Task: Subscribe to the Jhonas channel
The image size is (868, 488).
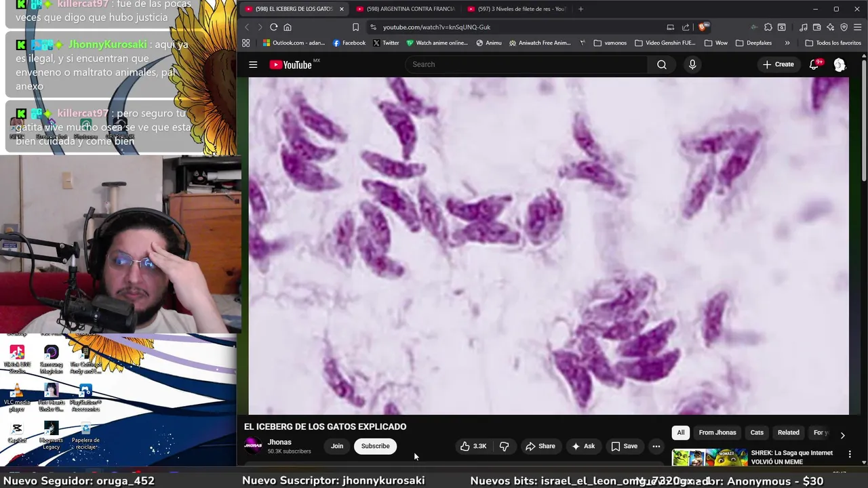Action: (x=375, y=446)
